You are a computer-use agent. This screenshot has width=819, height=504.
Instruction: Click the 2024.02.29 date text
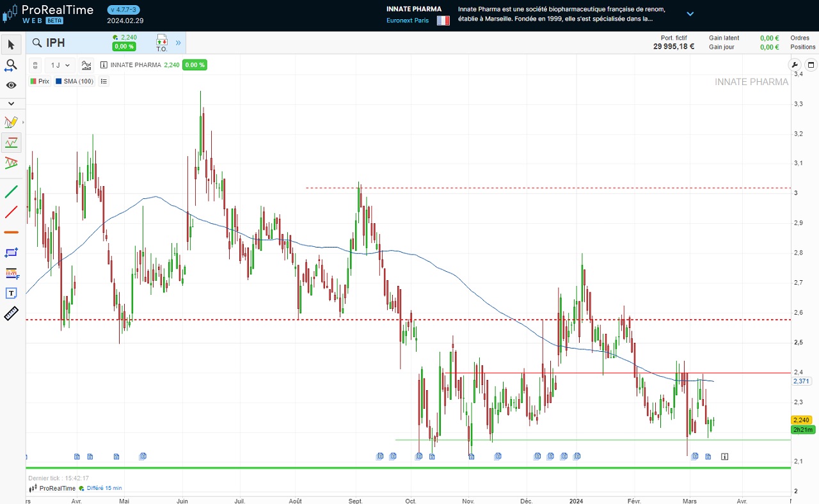pos(125,20)
